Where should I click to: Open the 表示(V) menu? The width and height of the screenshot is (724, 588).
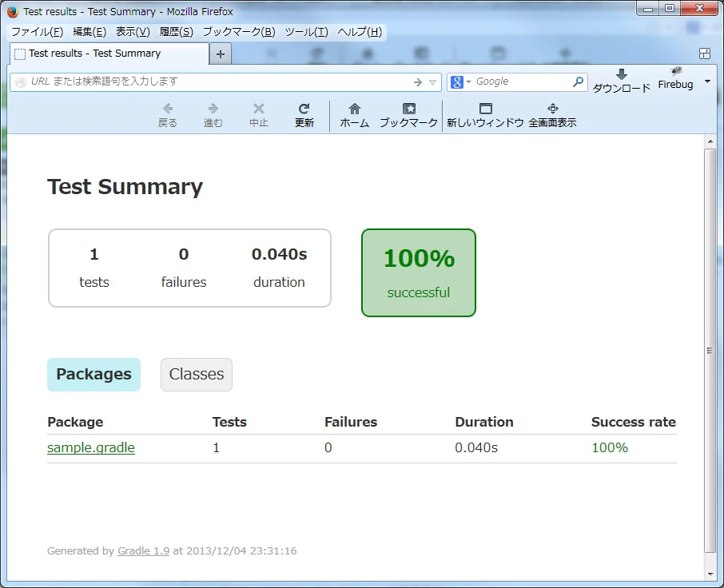coord(133,32)
